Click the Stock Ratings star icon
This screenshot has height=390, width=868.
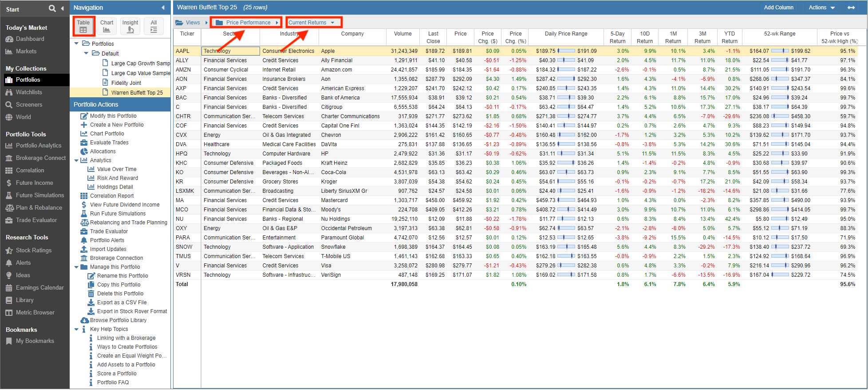click(9, 251)
